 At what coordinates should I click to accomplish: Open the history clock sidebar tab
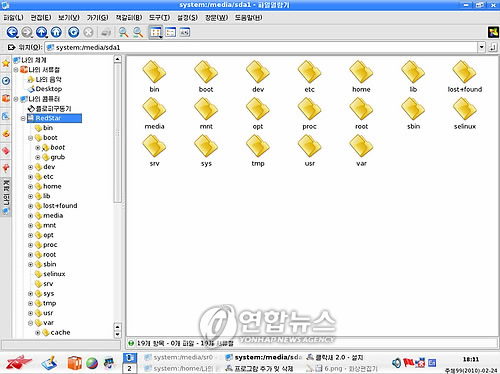tap(6, 81)
